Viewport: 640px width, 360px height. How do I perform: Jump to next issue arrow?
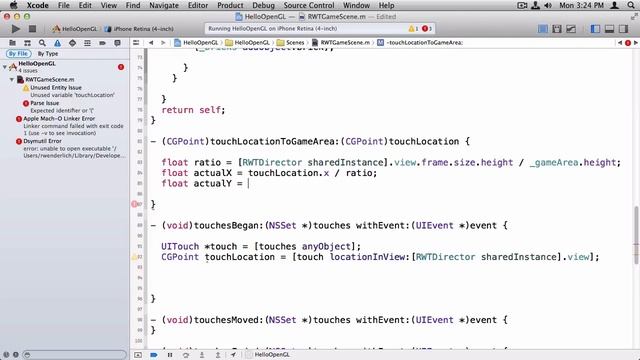636,42
